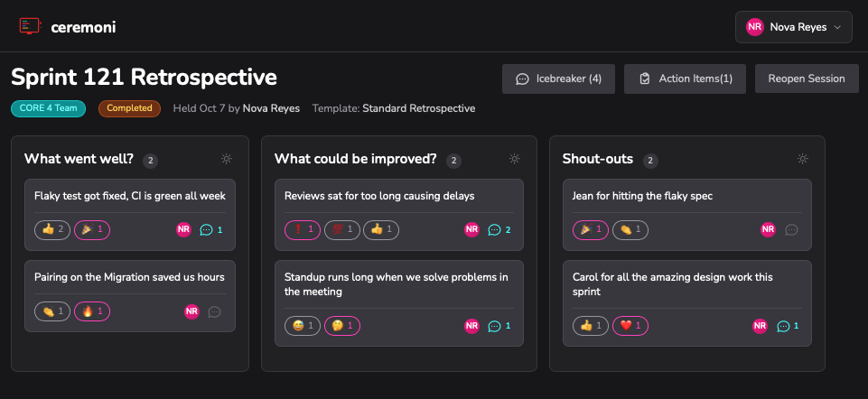Select the Carol for all the amazing design text
The image size is (868, 399).
(x=673, y=284)
